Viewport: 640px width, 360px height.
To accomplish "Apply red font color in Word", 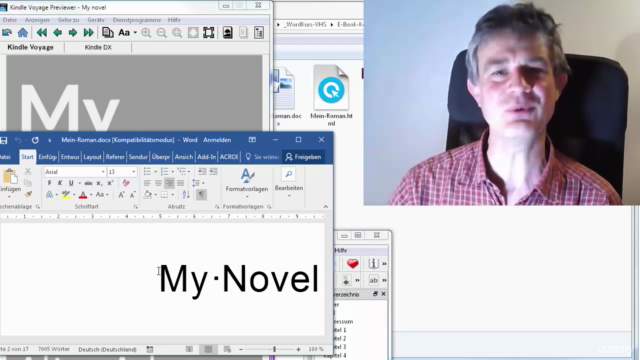I will pos(83,195).
